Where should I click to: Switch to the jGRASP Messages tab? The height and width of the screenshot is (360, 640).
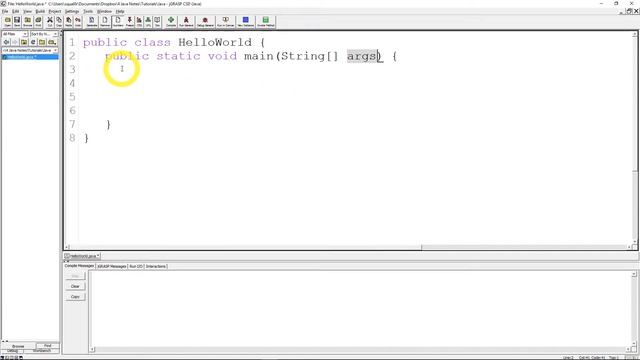click(111, 266)
